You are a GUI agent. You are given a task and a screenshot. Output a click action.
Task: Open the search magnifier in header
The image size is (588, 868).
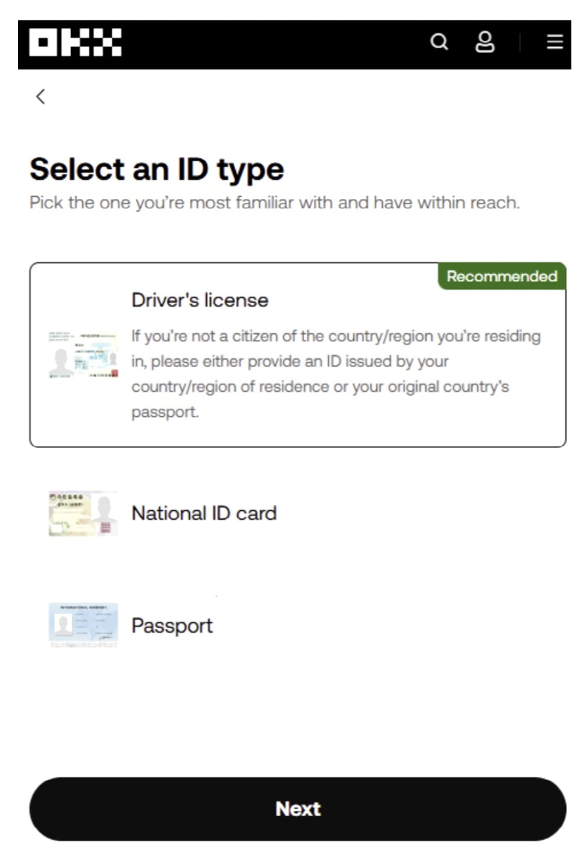439,42
